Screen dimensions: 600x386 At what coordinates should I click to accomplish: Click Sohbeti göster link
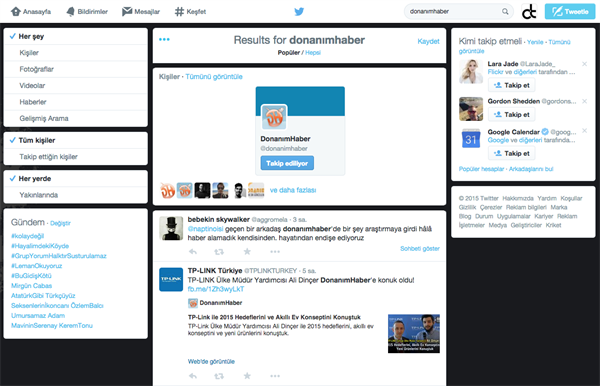pos(420,249)
